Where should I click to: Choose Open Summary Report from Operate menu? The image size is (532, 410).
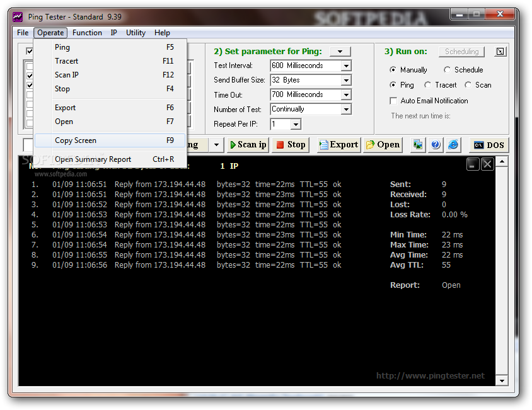pyautogui.click(x=110, y=159)
